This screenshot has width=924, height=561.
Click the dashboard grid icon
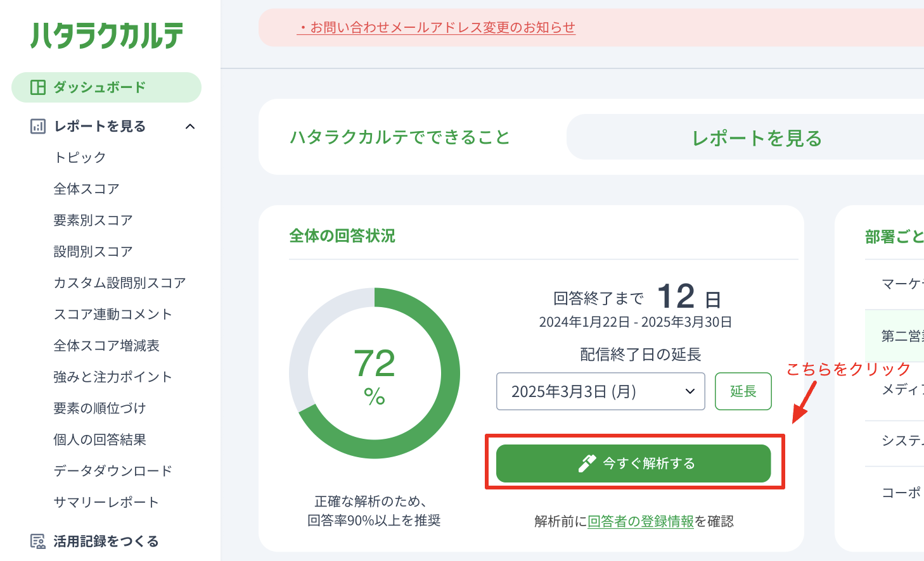tap(38, 87)
